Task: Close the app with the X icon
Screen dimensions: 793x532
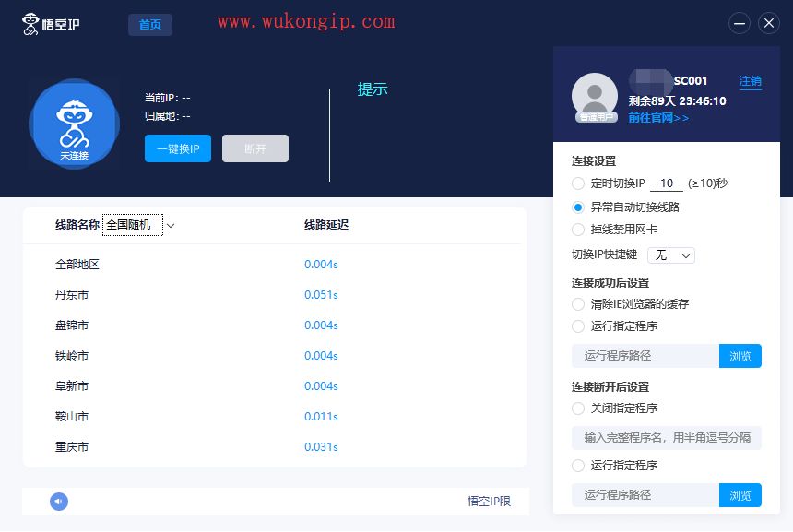Action: coord(769,23)
